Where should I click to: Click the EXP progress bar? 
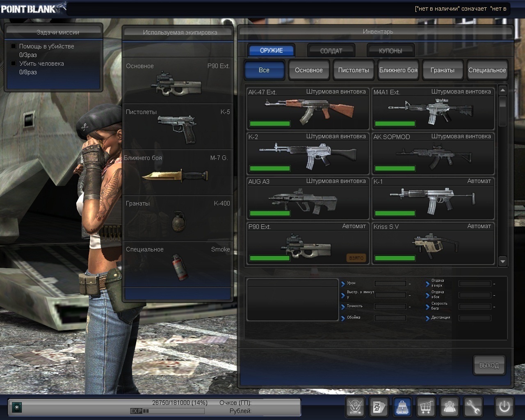(x=167, y=411)
